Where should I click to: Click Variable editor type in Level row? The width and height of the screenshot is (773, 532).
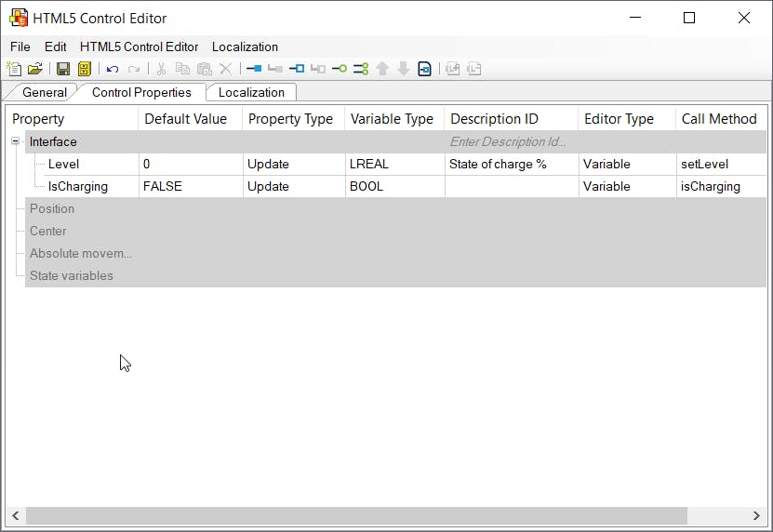(x=627, y=165)
